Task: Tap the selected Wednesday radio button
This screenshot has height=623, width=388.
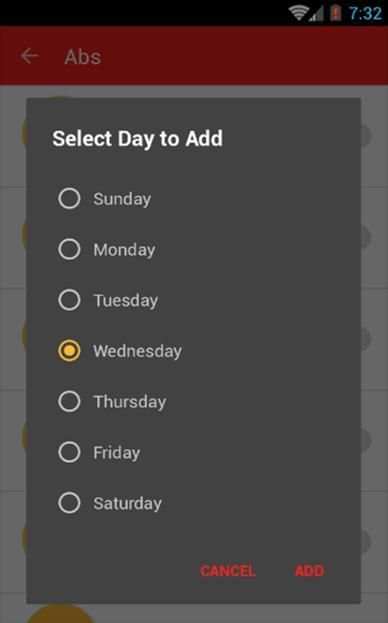Action: (69, 350)
